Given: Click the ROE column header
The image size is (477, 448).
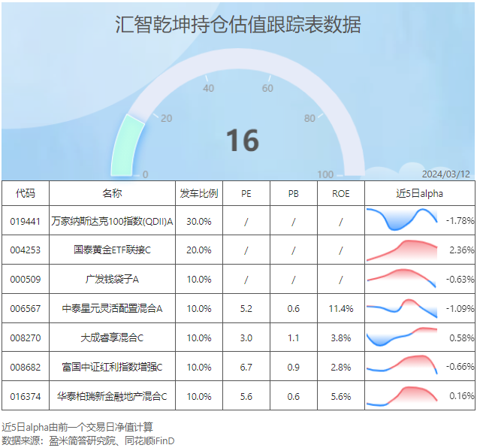Looking at the screenshot, I should pos(341,194).
